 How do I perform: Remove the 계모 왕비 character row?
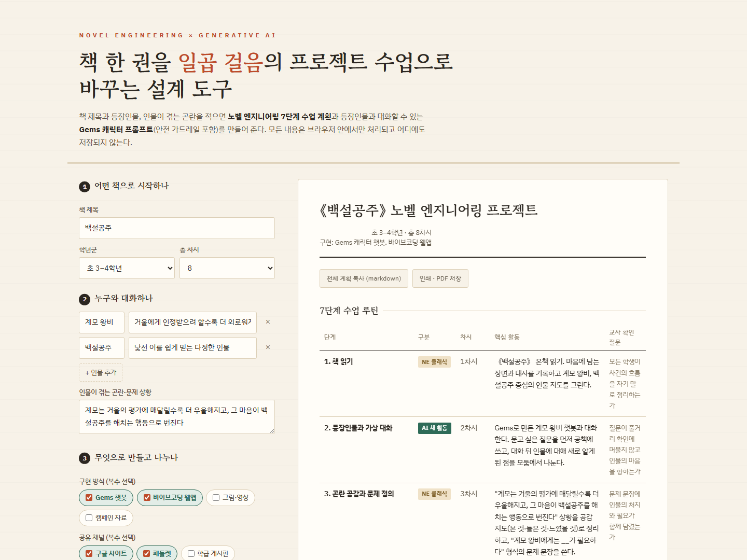click(268, 322)
